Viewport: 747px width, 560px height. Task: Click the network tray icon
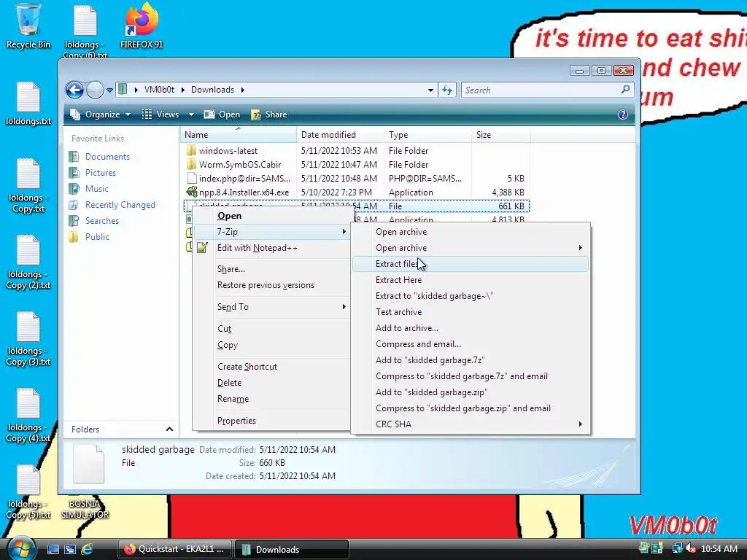tap(676, 549)
